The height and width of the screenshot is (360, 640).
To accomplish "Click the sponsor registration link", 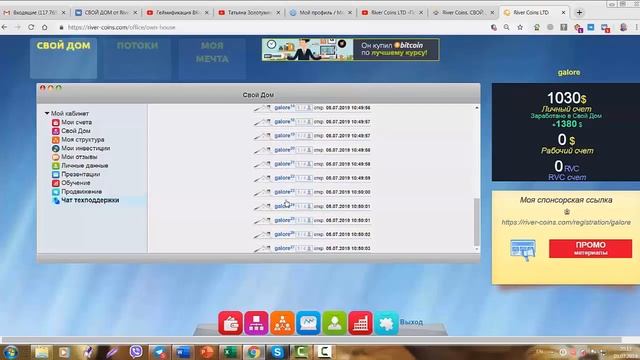I will (x=566, y=222).
